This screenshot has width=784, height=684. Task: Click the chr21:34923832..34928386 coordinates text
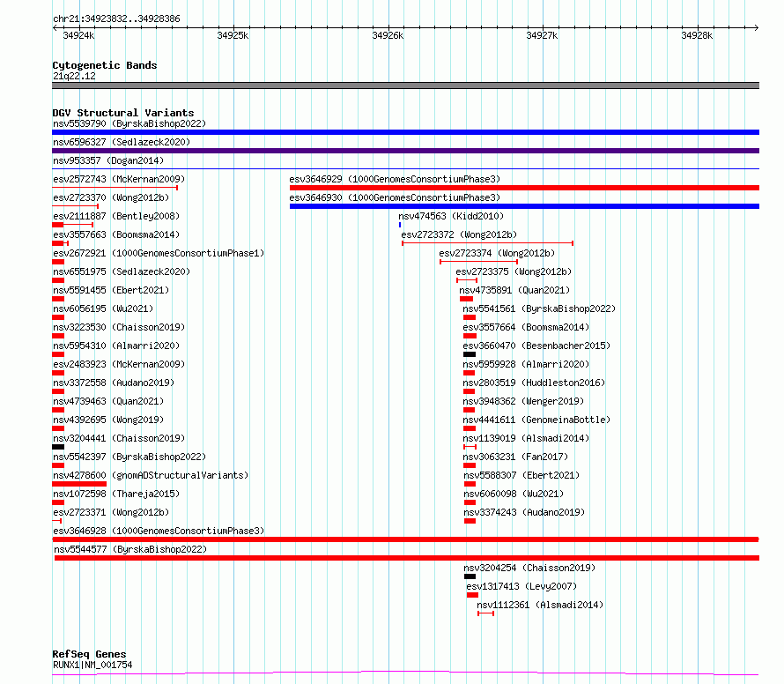116,19
